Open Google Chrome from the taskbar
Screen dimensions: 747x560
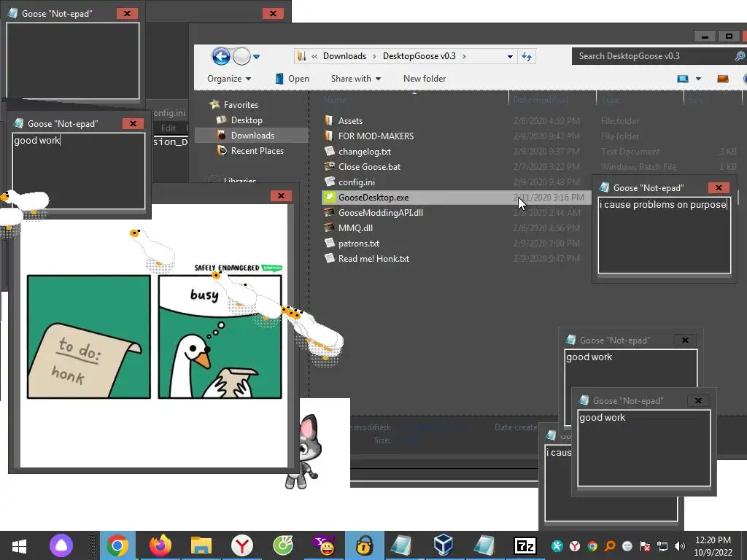tap(117, 545)
